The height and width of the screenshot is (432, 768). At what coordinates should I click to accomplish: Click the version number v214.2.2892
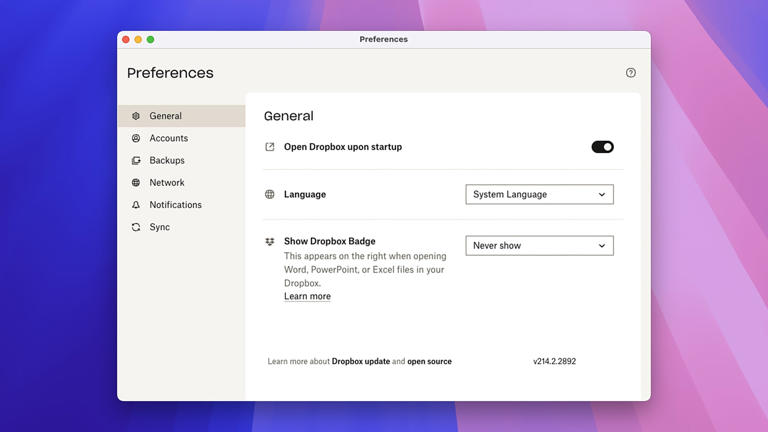coord(554,361)
